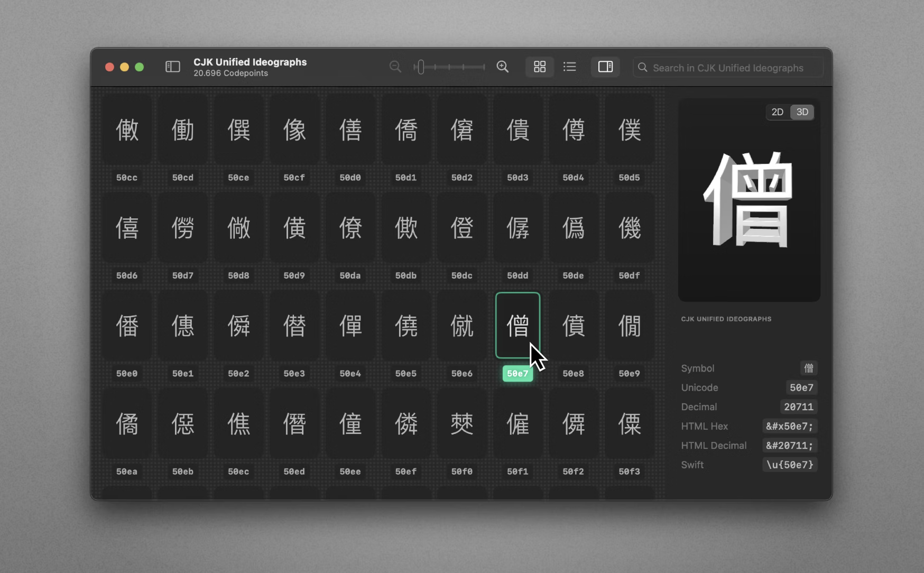
Task: Switch to grid view layout
Action: (x=539, y=67)
